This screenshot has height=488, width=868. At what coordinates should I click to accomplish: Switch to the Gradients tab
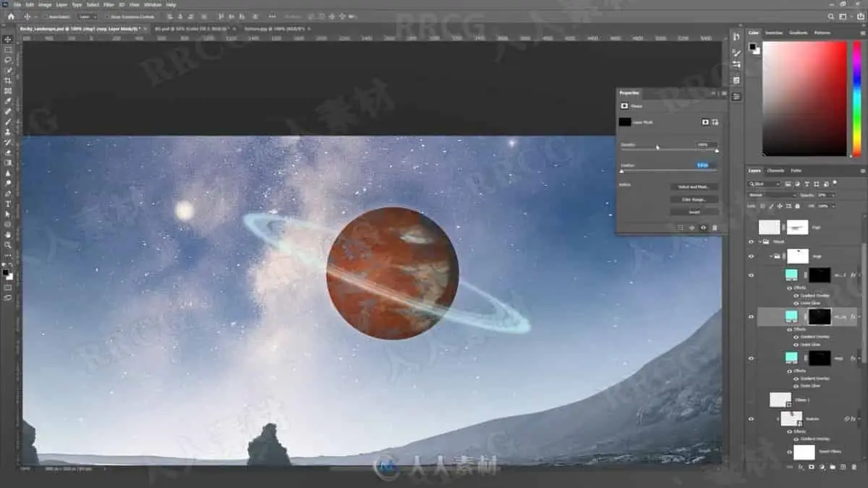point(798,33)
